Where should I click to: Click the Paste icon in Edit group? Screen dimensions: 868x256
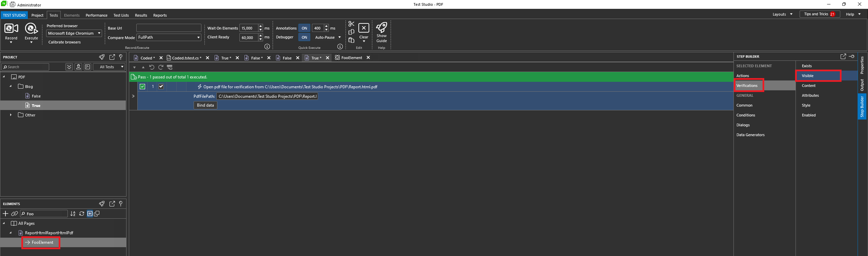pos(351,40)
